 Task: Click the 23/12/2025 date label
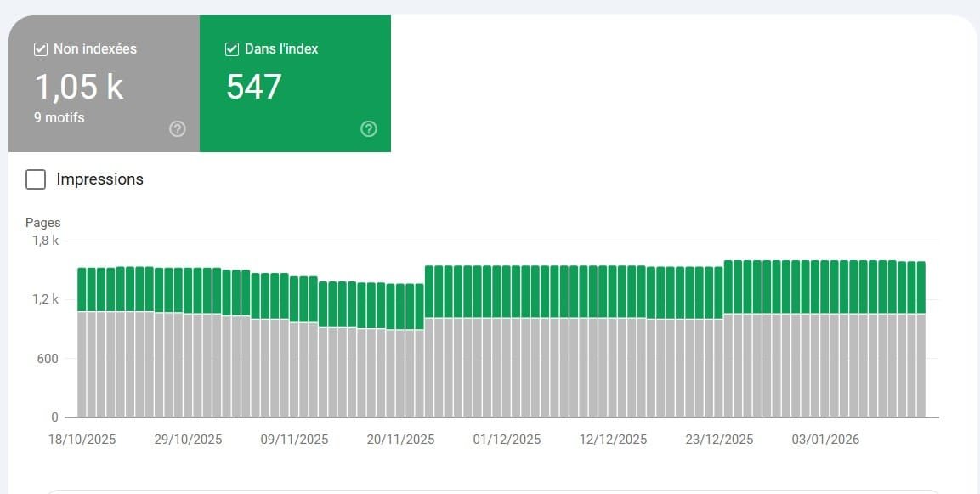coord(719,440)
